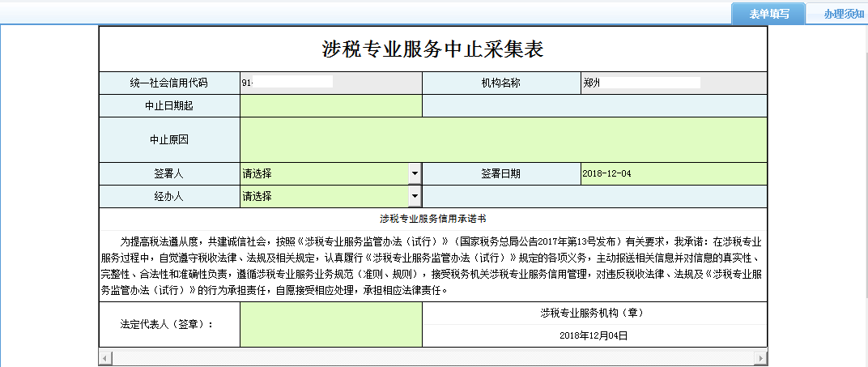The width and height of the screenshot is (868, 367).
Task: Click the 2018年12月04日 date below the seal
Action: [x=594, y=335]
